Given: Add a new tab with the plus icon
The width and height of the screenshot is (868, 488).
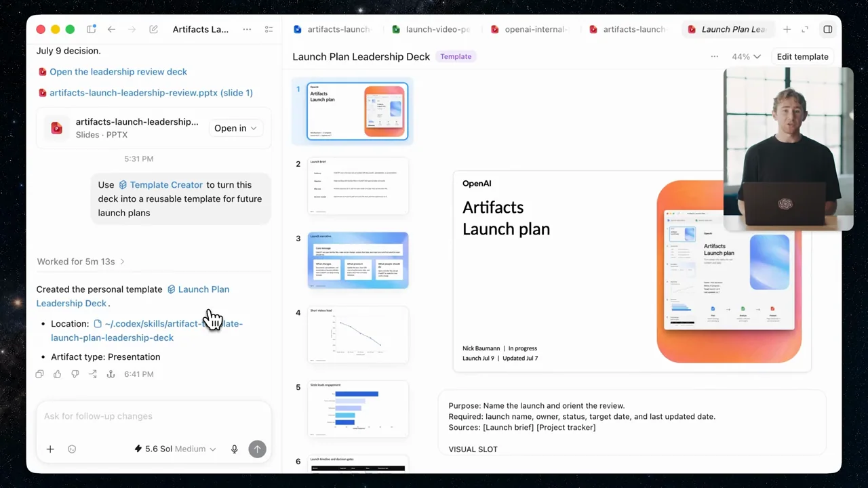Looking at the screenshot, I should (x=787, y=29).
